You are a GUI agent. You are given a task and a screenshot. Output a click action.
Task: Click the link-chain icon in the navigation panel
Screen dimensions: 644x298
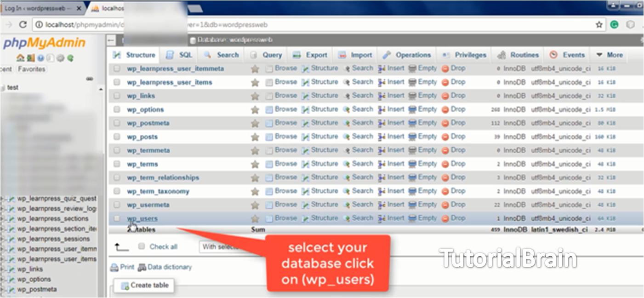click(90, 79)
